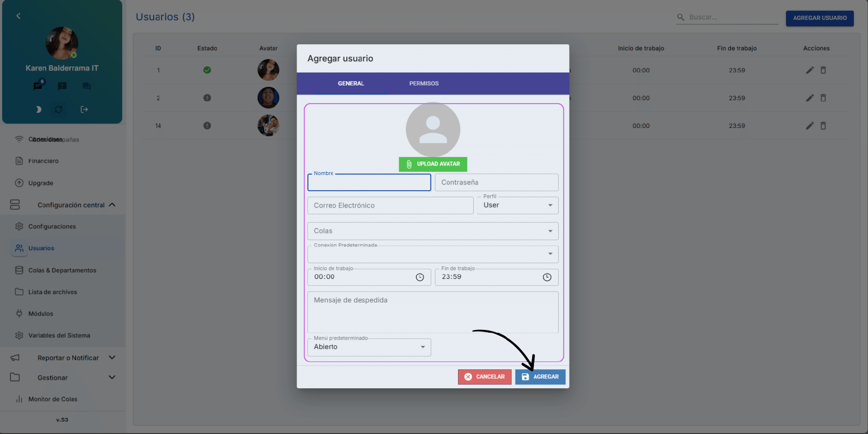
Task: Click the refresh sync icon in the profile card
Action: pos(59,109)
